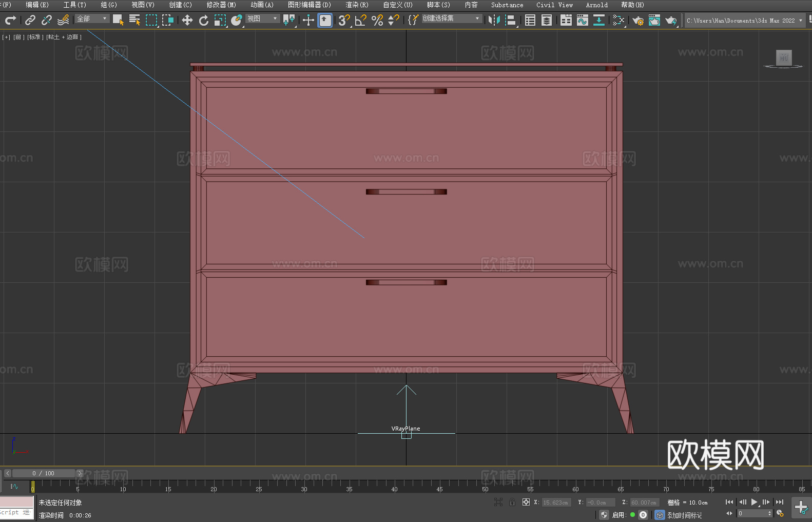Click the Render Production teapot icon
The image size is (812, 522).
(x=671, y=20)
